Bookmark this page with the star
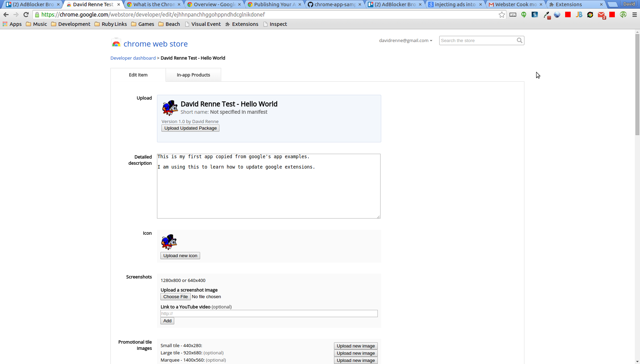Image resolution: width=640 pixels, height=364 pixels. [502, 14]
